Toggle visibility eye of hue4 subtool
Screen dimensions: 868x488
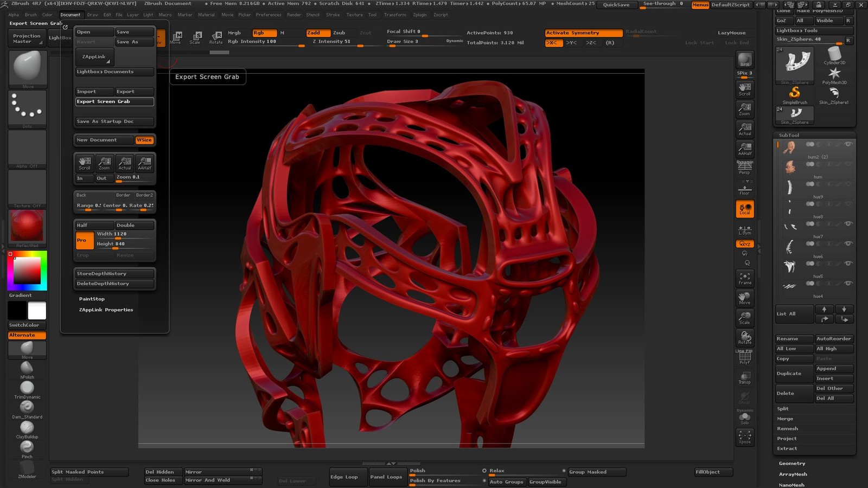pos(848,283)
